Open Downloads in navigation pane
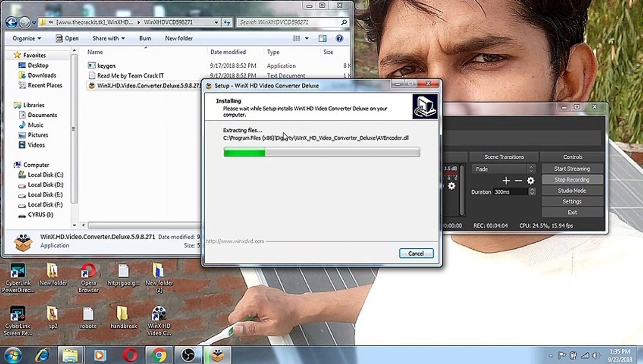This screenshot has height=364, width=643. tap(37, 75)
